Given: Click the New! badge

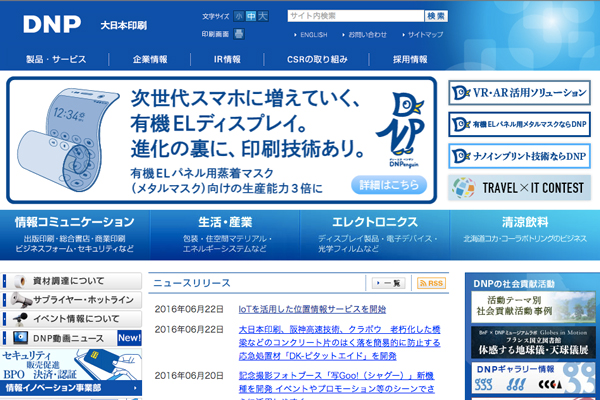Looking at the screenshot, I should [129, 338].
